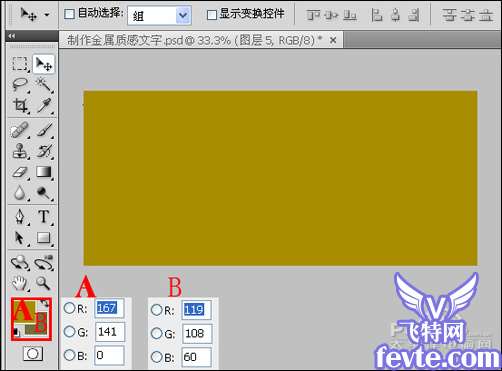
Task: Select the Rectangular Marquee tool
Action: (20, 64)
